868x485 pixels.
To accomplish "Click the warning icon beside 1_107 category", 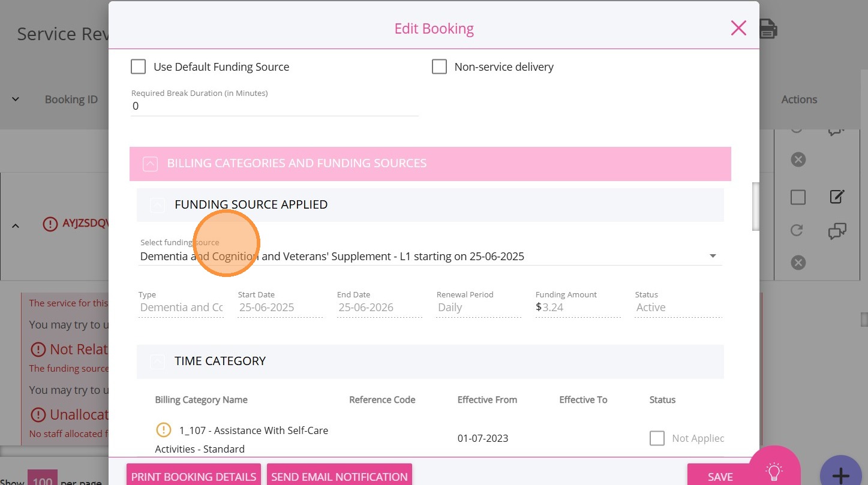I will 163,430.
